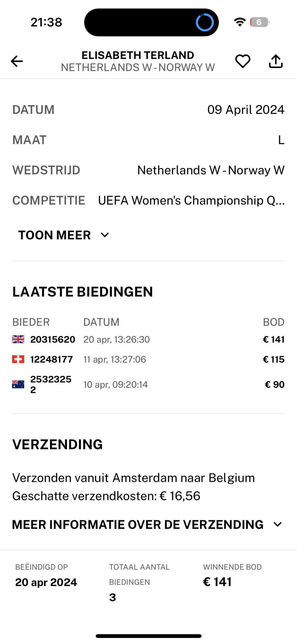Screen dimensions: 297x644
Task: Click the chevron next to TOON MEER
Action: [x=105, y=235]
